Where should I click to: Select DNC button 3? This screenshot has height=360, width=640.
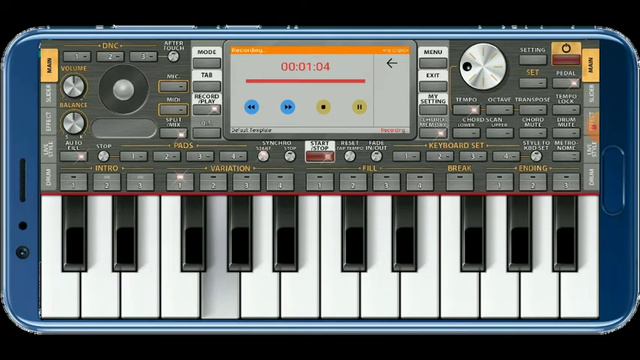click(143, 56)
